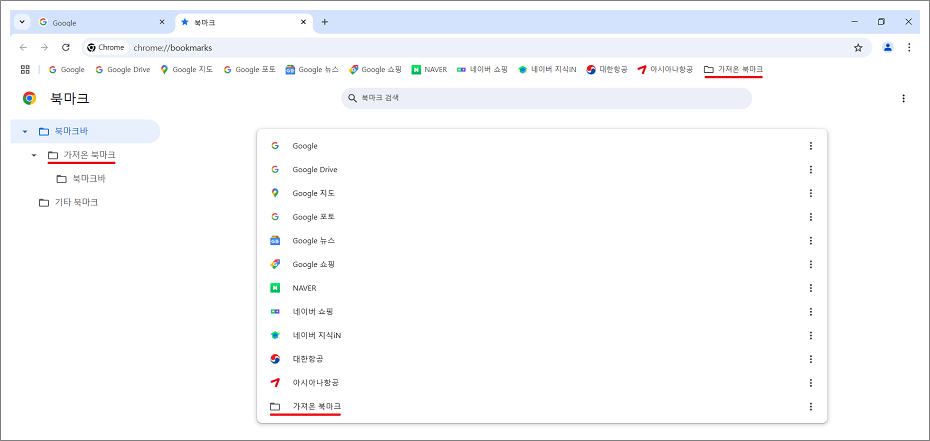Open Chrome's main three-dot menu

(909, 47)
